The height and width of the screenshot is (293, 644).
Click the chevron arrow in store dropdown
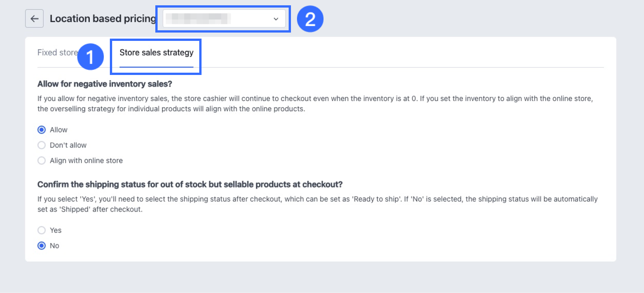[276, 19]
